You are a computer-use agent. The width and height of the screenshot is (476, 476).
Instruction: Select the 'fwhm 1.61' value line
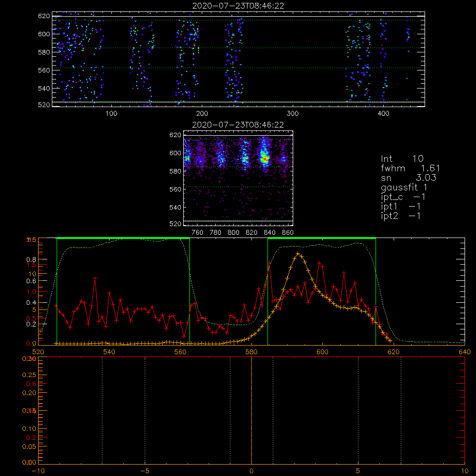pyautogui.click(x=410, y=168)
